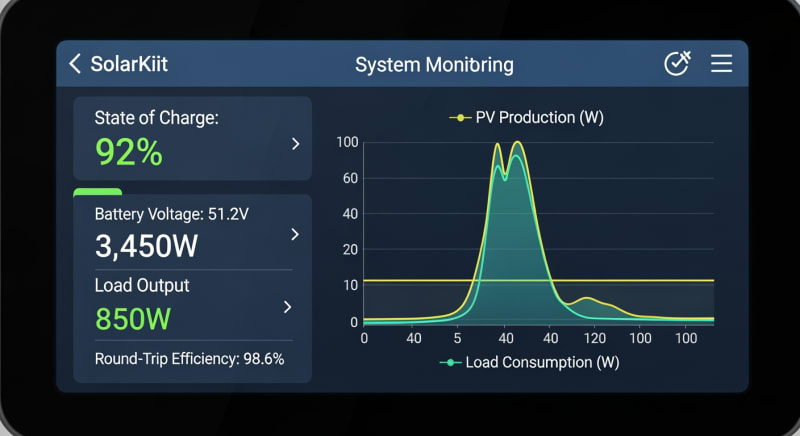The width and height of the screenshot is (800, 436).
Task: Click the Load Output label
Action: tap(142, 285)
